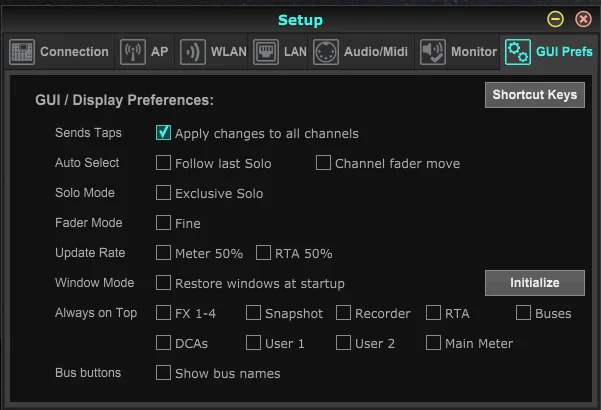Open the Shortcut Keys dialog
The width and height of the screenshot is (601, 410).
(535, 95)
